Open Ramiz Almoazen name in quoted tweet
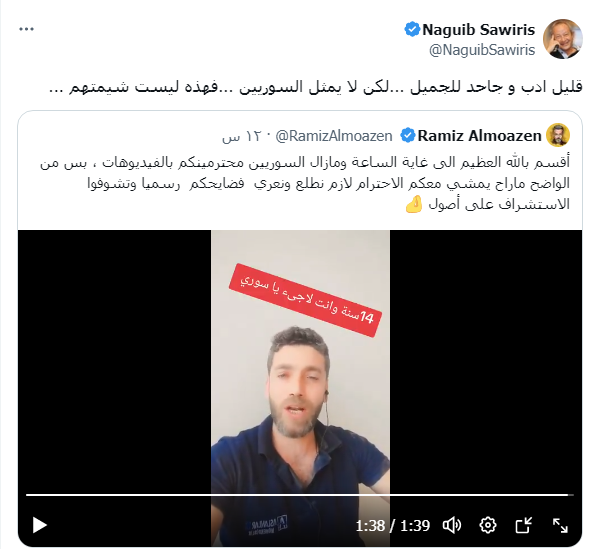 coord(479,136)
